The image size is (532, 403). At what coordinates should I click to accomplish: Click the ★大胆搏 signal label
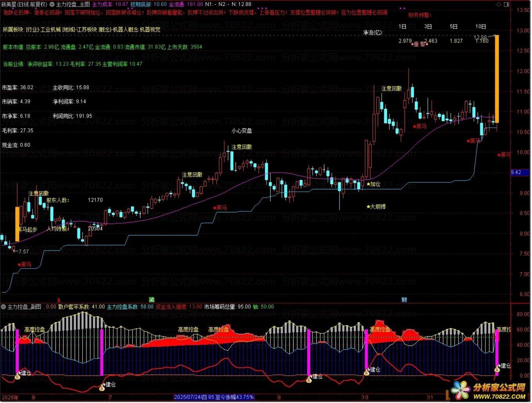pos(376,207)
